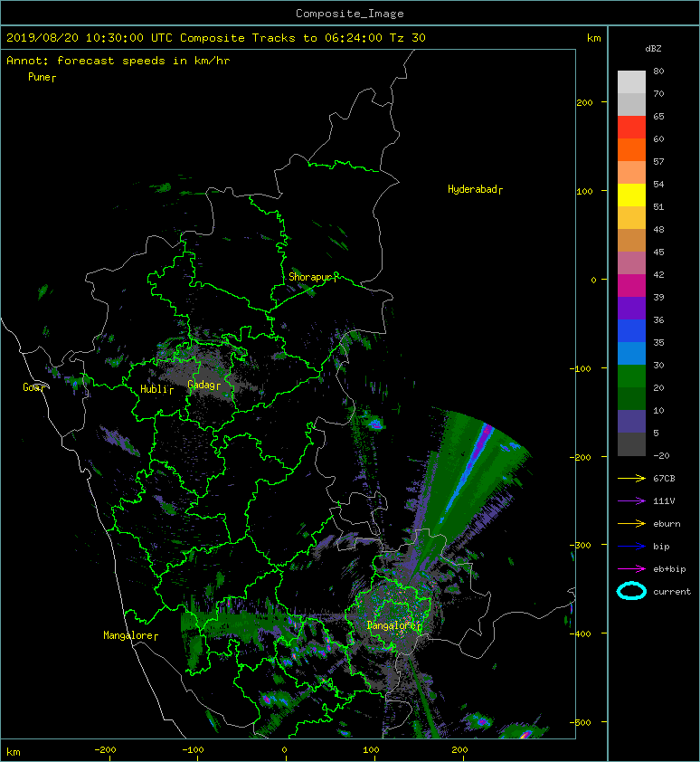
Task: Click the 111V legend label
Action: [664, 501]
